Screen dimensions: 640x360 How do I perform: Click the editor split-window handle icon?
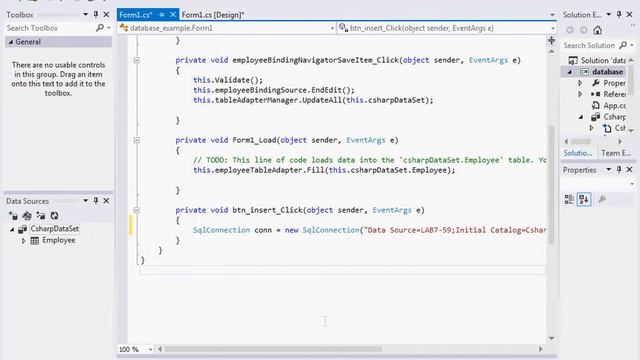[551, 40]
